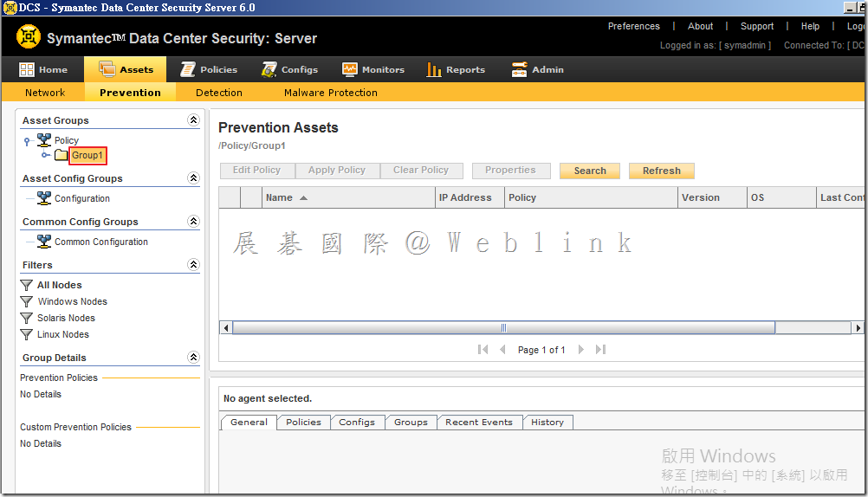The height and width of the screenshot is (497, 868).
Task: Collapse the Policy tree node
Action: click(x=27, y=141)
